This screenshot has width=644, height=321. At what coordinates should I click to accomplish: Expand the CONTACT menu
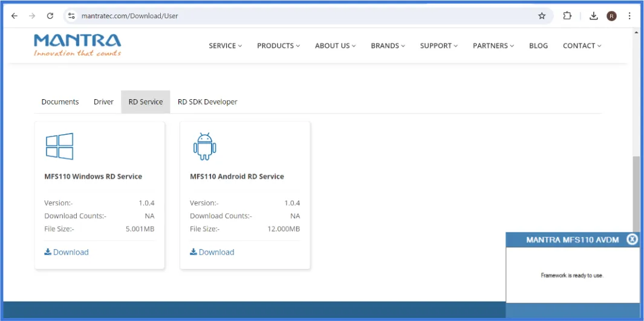[x=582, y=45]
